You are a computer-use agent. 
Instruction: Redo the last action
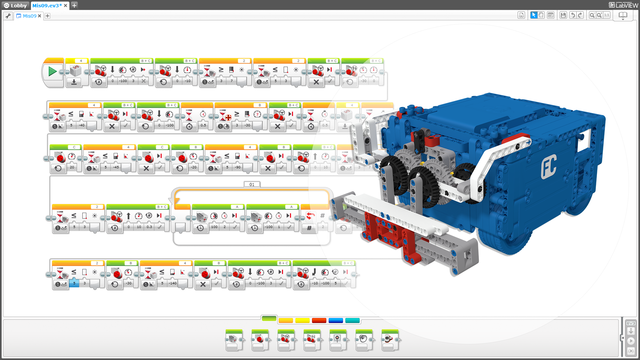click(580, 15)
